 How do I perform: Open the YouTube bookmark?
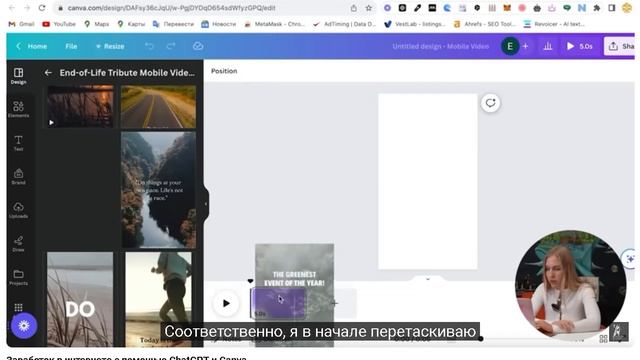tap(59, 24)
